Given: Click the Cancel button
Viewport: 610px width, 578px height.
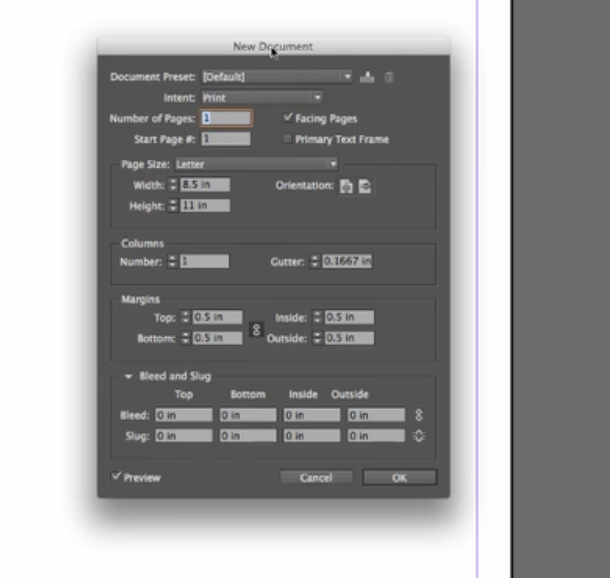Looking at the screenshot, I should [316, 478].
